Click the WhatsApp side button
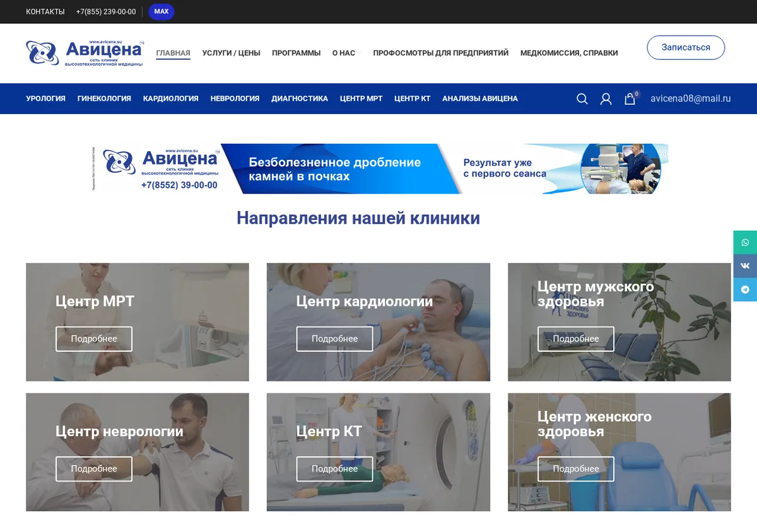The height and width of the screenshot is (532, 757). click(745, 243)
